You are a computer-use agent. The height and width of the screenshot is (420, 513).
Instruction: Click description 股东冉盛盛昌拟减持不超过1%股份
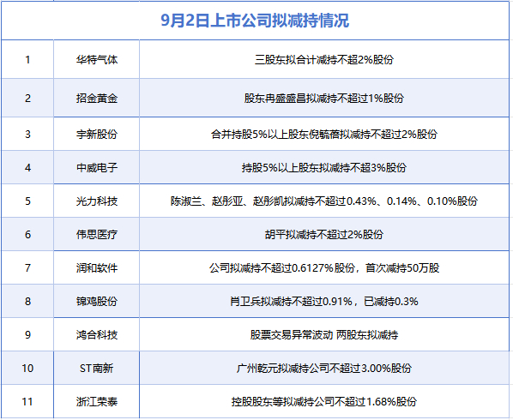(x=324, y=98)
